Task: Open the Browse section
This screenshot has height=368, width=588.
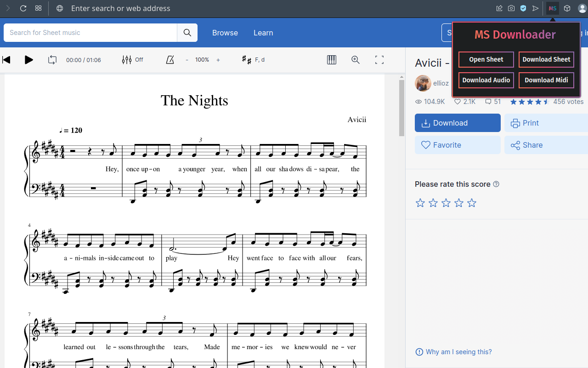Action: [225, 33]
